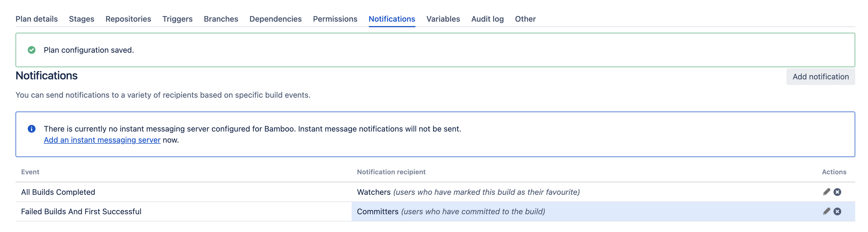Follow the Add an instant messaging server link
Screen dimensions: 868x232
(x=102, y=140)
